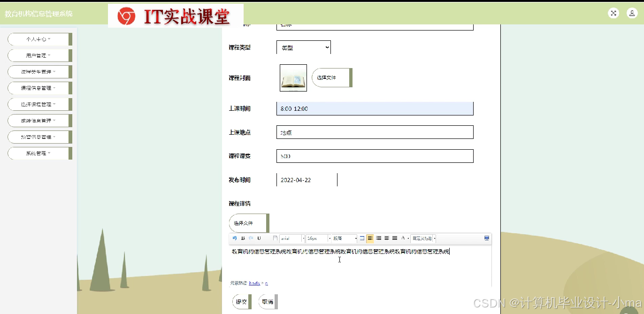This screenshot has height=314, width=644.
Task: Click the p link in element path
Action: tap(266, 283)
